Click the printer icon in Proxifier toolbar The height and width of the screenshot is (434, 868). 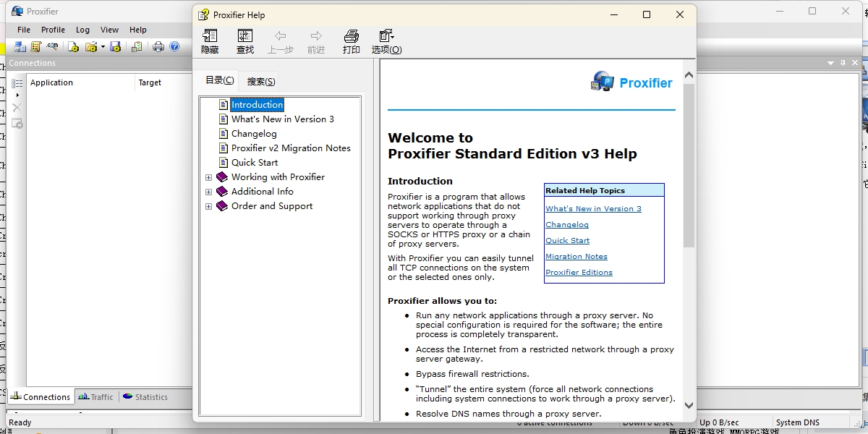[158, 47]
